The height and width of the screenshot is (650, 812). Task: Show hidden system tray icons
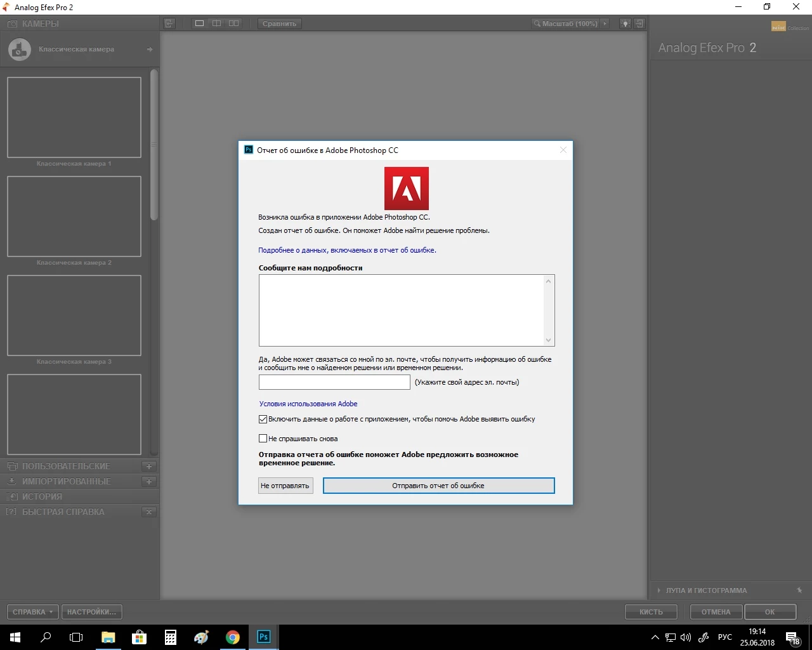coord(655,637)
